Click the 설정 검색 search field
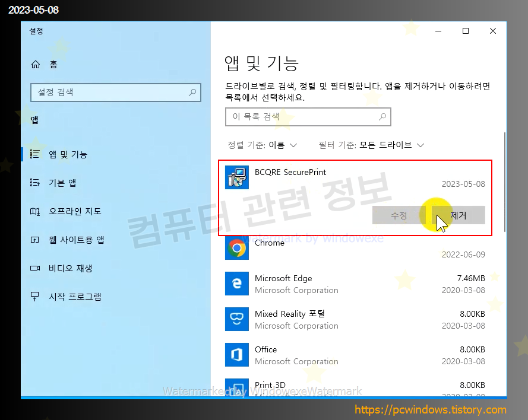528x420 pixels. click(115, 93)
